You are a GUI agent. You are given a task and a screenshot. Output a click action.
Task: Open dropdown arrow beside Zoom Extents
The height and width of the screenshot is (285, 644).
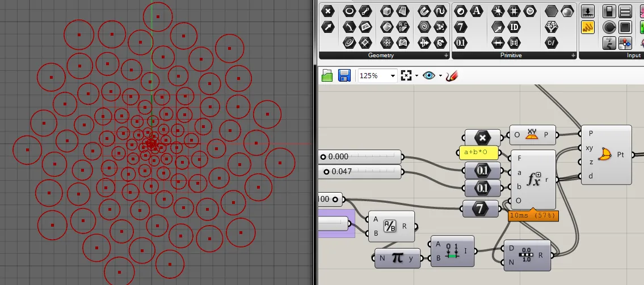(417, 76)
